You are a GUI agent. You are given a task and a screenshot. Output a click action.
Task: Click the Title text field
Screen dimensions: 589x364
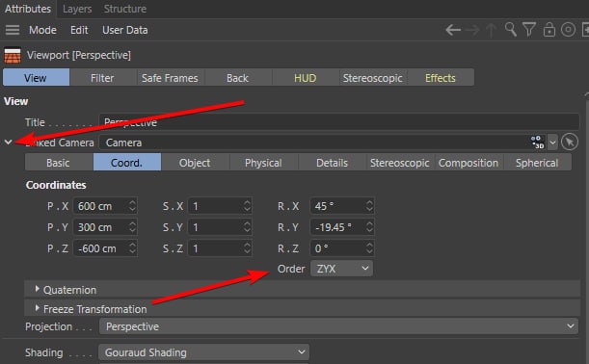(x=338, y=122)
